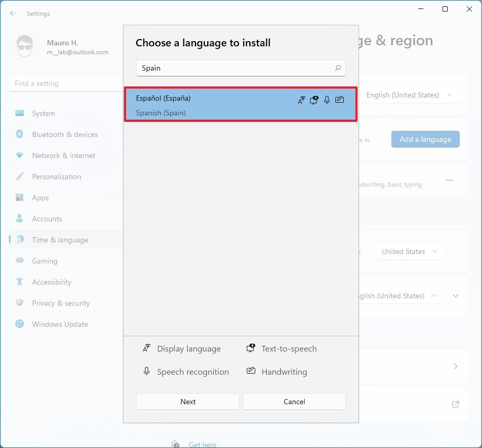This screenshot has width=482, height=448.
Task: Click the magnifier icon in the language search box
Action: [338, 68]
